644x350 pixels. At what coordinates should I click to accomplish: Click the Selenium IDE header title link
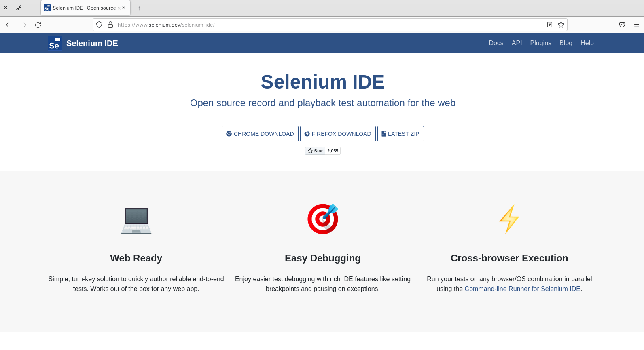(x=92, y=43)
